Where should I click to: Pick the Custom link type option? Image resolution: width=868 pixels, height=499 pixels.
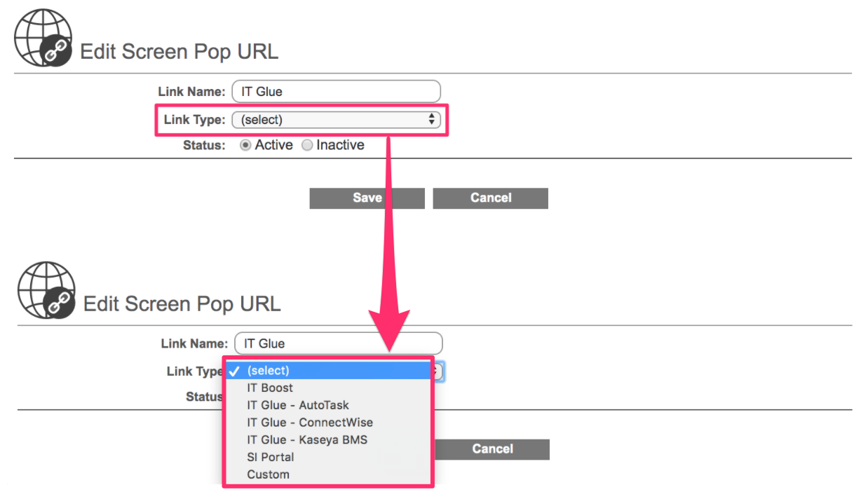coord(268,474)
